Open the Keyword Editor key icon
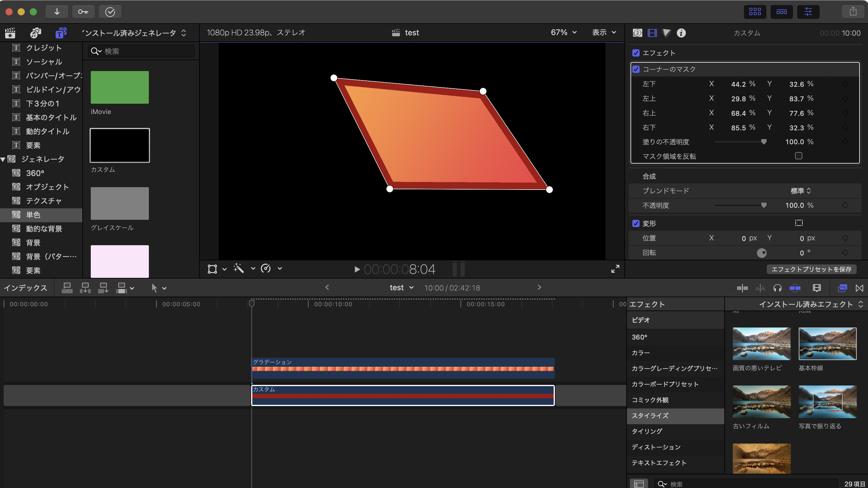The width and height of the screenshot is (868, 488). 83,12
